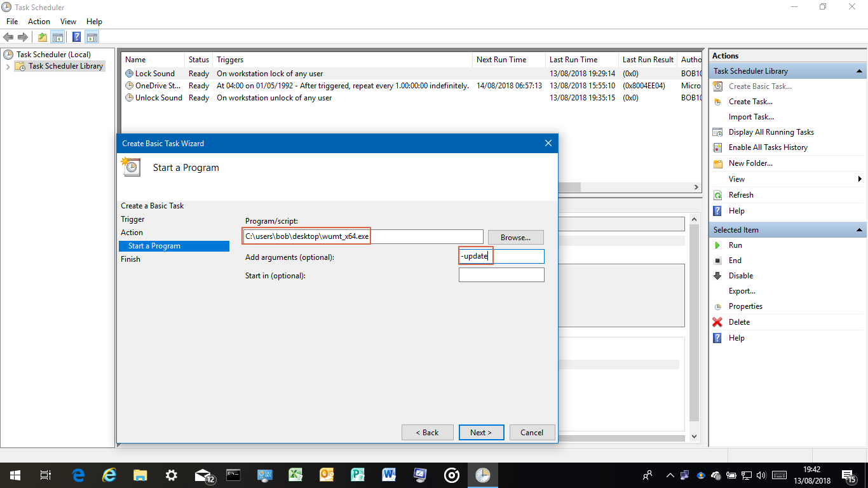Open Display All Running Tasks
The width and height of the screenshot is (868, 488).
coord(771,132)
